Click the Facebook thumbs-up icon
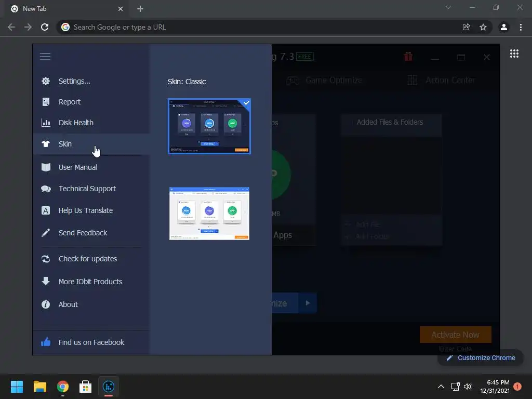 pyautogui.click(x=46, y=342)
